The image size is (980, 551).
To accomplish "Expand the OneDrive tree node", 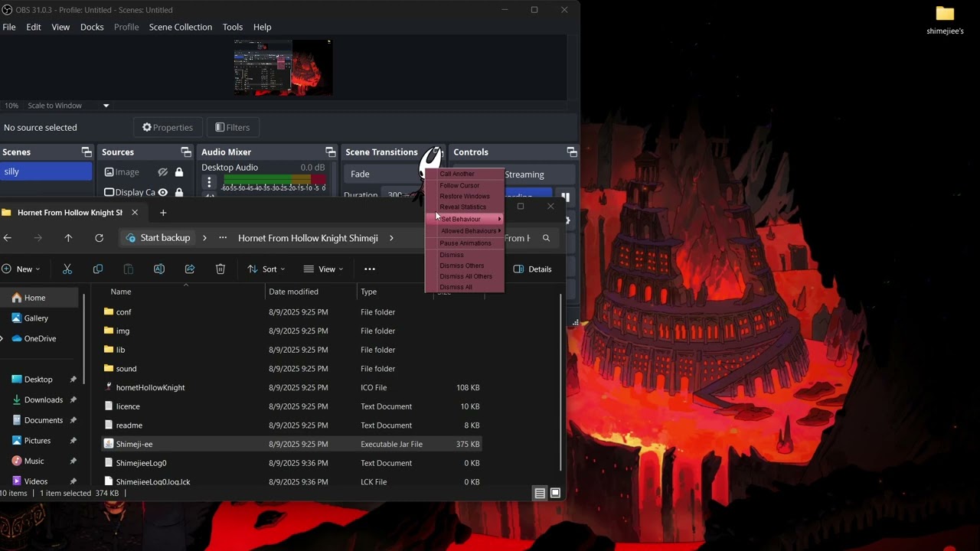I will 2,339.
